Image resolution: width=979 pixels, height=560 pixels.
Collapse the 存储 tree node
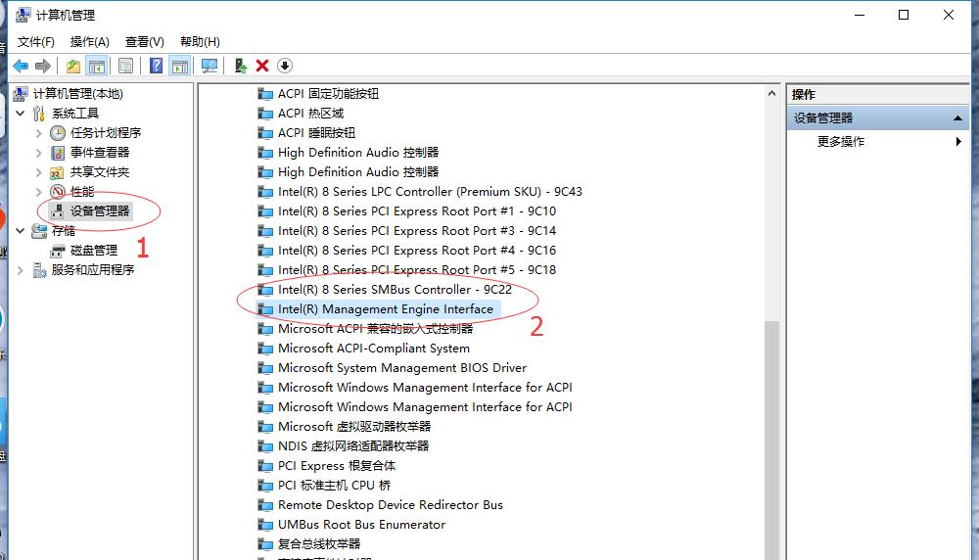tap(20, 231)
